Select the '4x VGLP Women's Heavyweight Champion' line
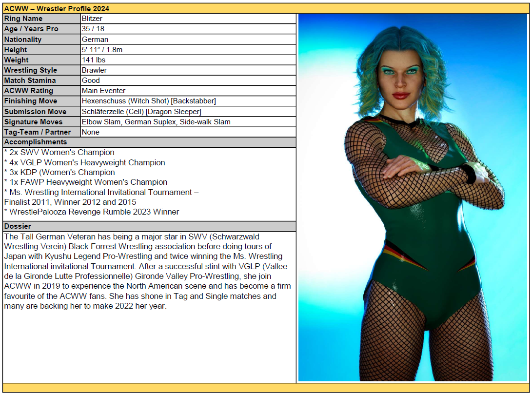The width and height of the screenshot is (532, 394). [85, 162]
